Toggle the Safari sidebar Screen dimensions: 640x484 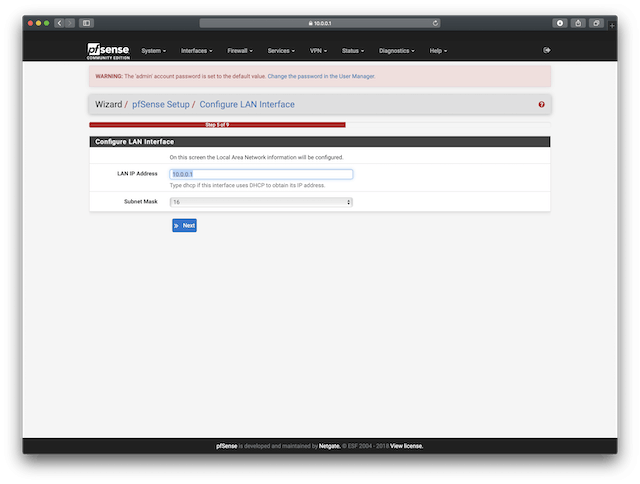pyautogui.click(x=87, y=23)
